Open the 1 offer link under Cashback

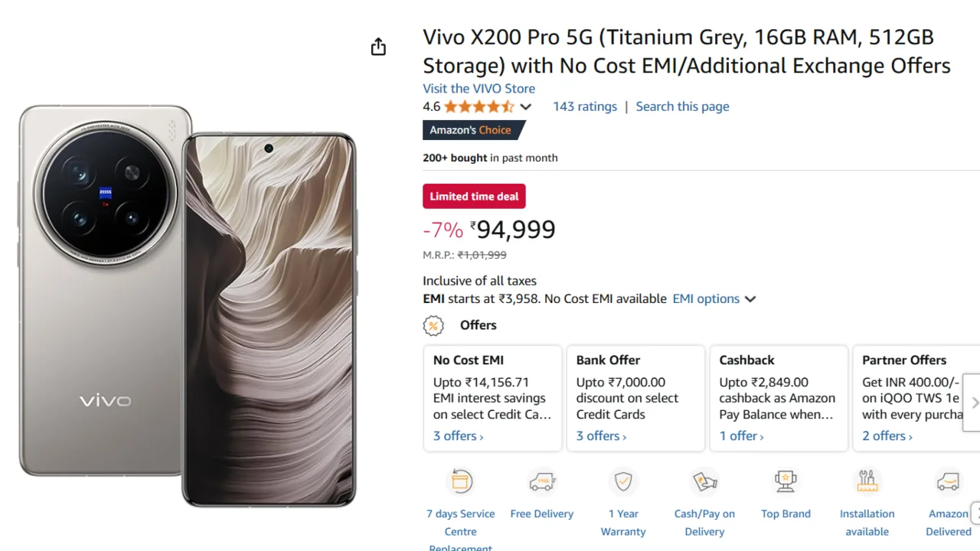click(x=741, y=436)
